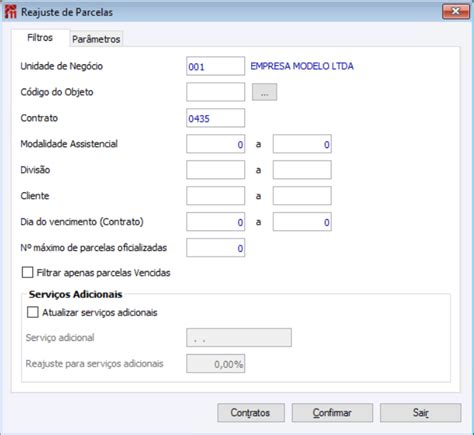Select the Contrato field containing 0435
Image resolution: width=474 pixels, height=435 pixels.
coord(215,118)
